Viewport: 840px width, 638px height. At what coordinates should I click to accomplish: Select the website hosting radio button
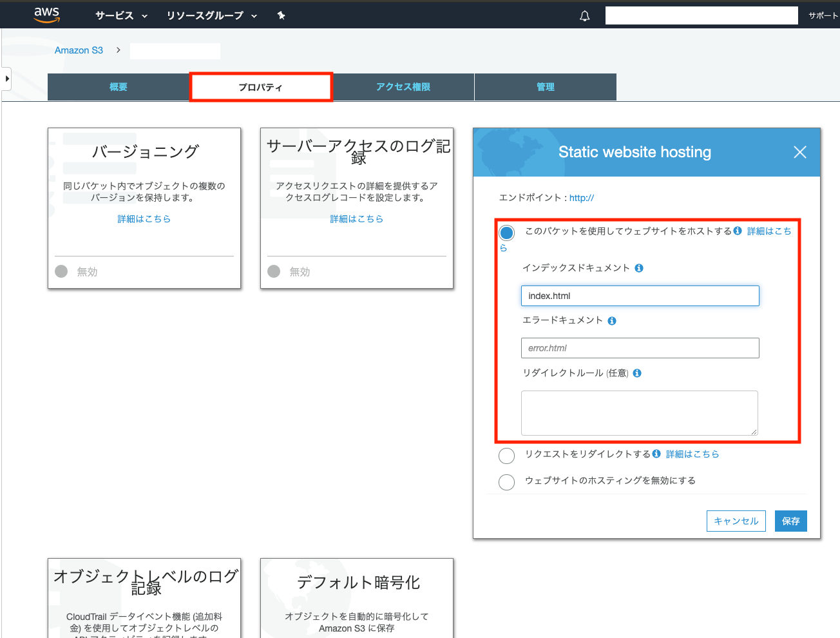click(x=506, y=233)
